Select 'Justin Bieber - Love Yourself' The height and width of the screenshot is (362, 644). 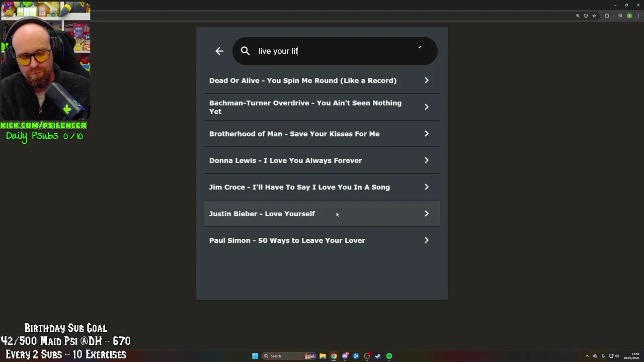[322, 214]
